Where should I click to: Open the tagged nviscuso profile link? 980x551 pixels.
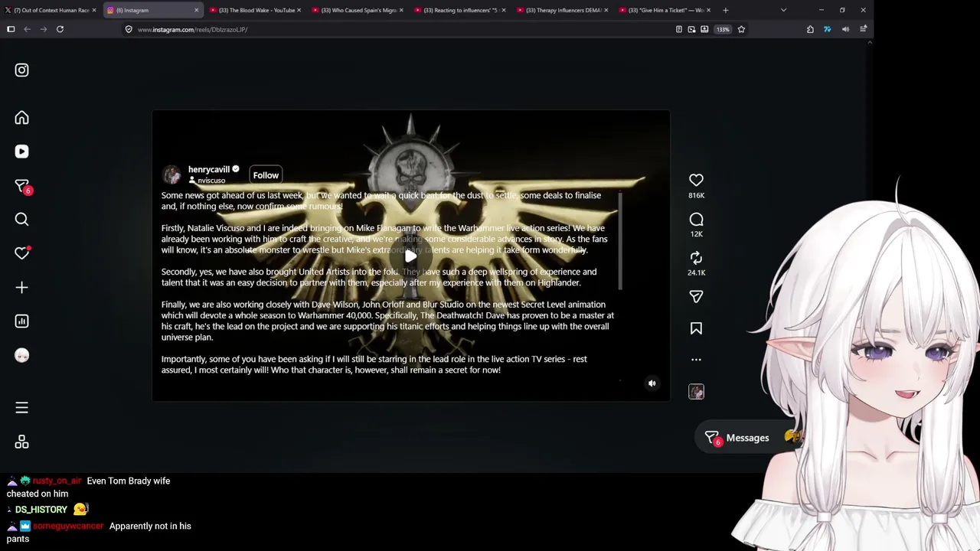tap(211, 181)
